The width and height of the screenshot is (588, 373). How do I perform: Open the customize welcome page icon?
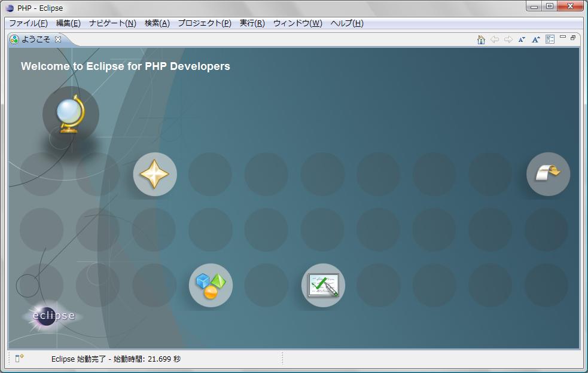[550, 39]
